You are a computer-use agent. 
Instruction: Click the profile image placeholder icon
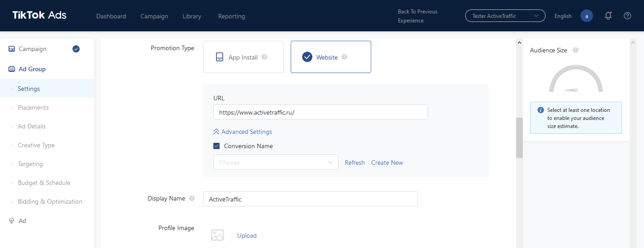coord(217,235)
